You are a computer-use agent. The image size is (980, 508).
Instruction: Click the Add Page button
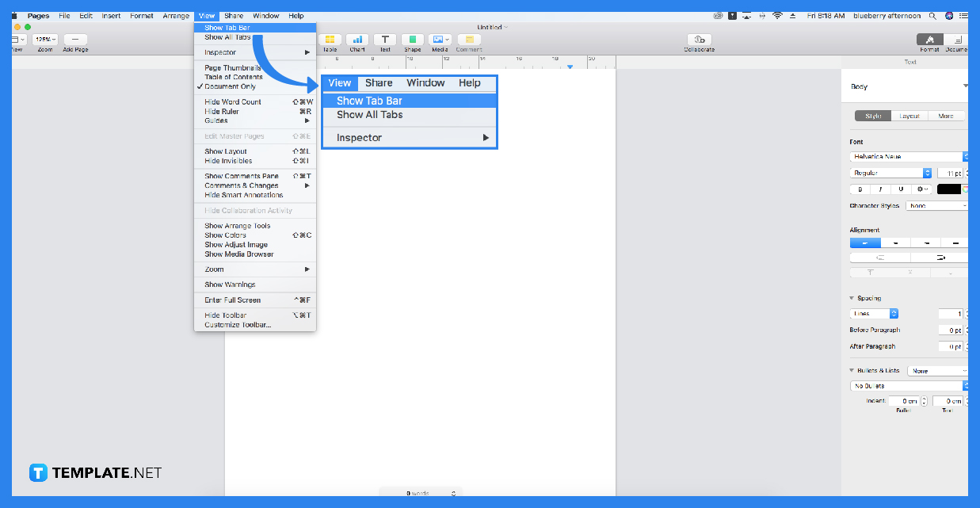(74, 37)
